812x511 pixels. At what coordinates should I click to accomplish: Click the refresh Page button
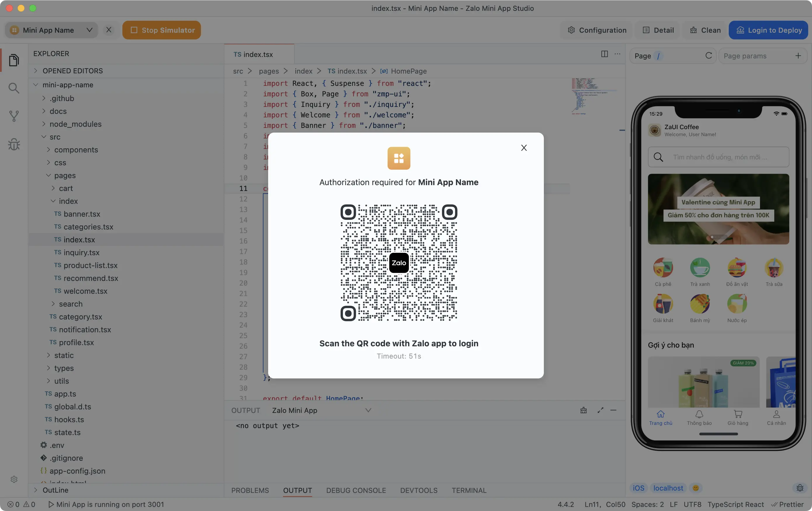tap(709, 55)
